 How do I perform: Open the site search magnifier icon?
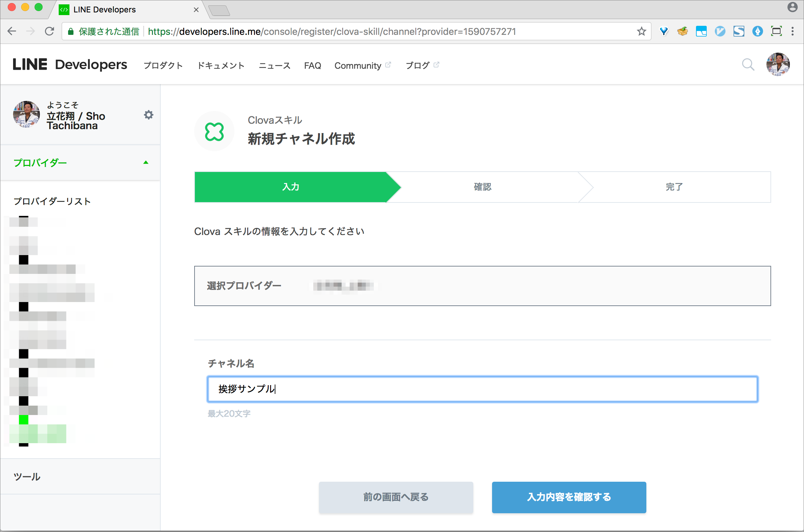tap(748, 64)
